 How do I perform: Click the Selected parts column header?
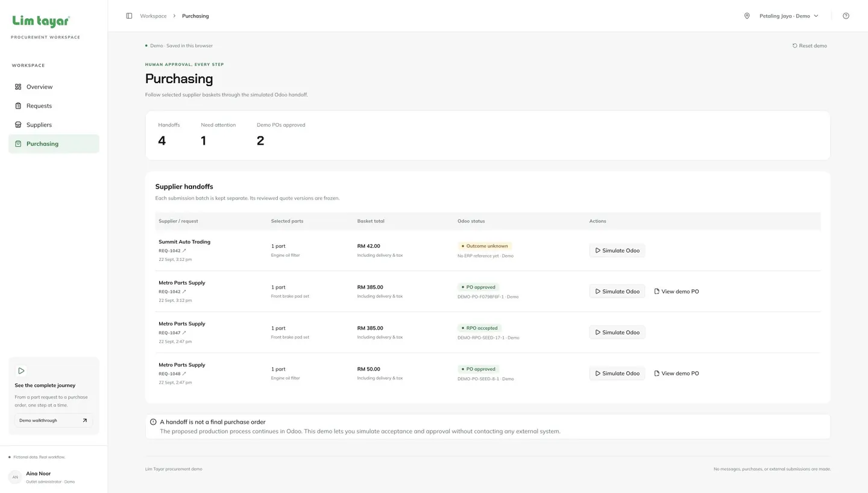click(x=287, y=221)
